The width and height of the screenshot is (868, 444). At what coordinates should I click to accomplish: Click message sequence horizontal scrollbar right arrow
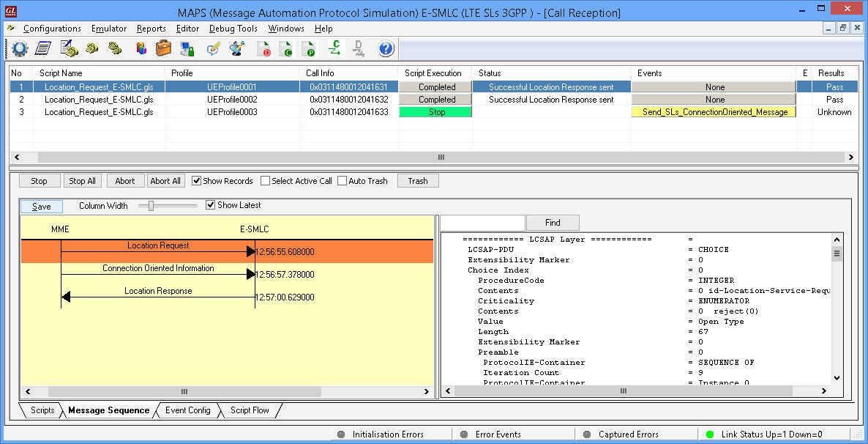point(426,391)
